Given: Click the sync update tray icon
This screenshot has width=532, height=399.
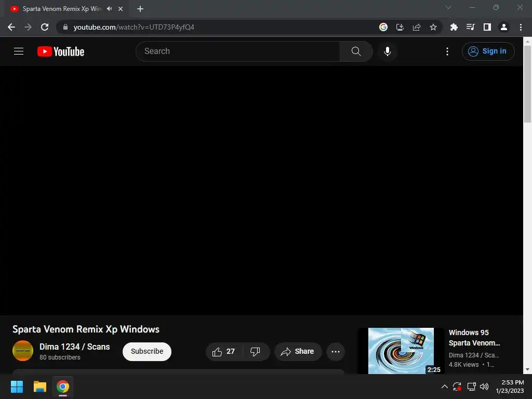Looking at the screenshot, I should point(457,387).
